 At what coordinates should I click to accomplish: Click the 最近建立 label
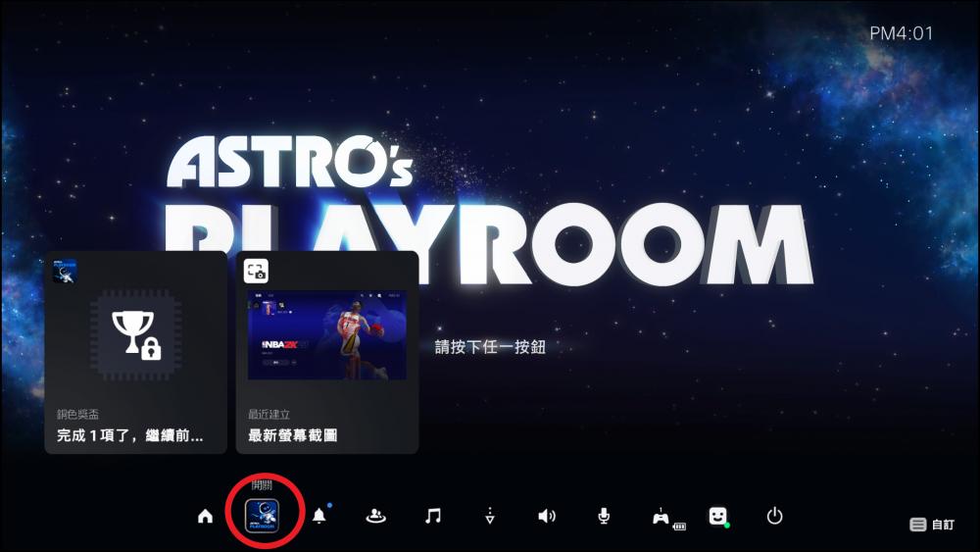269,415
